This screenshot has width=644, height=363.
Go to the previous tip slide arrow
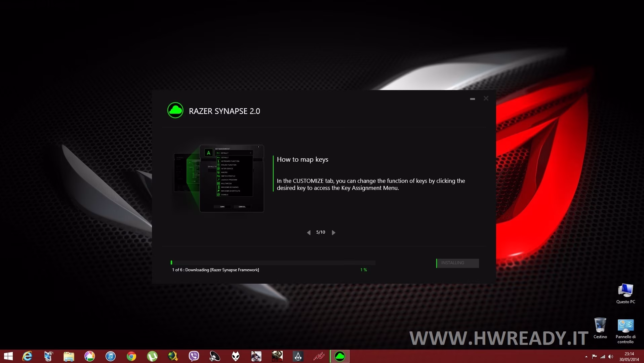click(x=309, y=233)
